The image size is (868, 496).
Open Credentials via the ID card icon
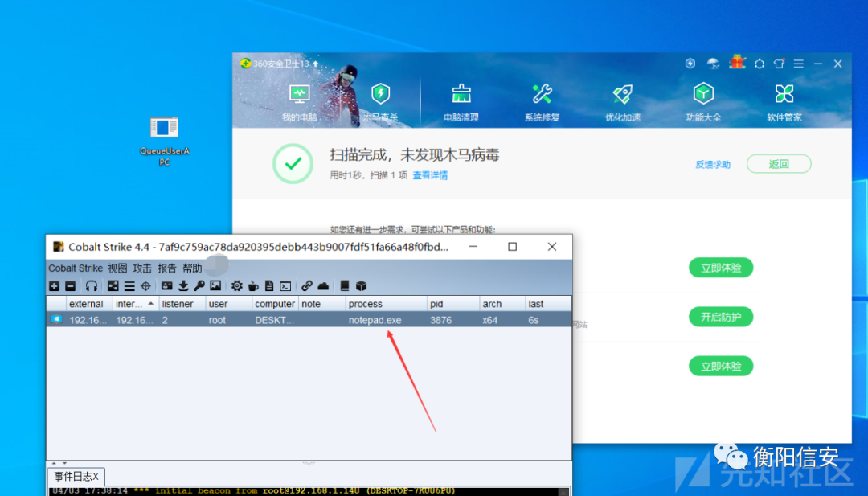(166, 285)
